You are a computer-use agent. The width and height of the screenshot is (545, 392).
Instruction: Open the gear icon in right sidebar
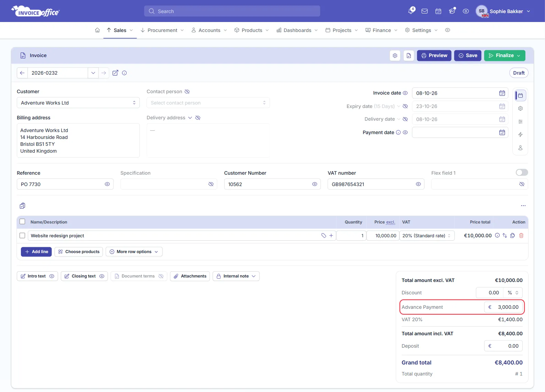coord(521,109)
